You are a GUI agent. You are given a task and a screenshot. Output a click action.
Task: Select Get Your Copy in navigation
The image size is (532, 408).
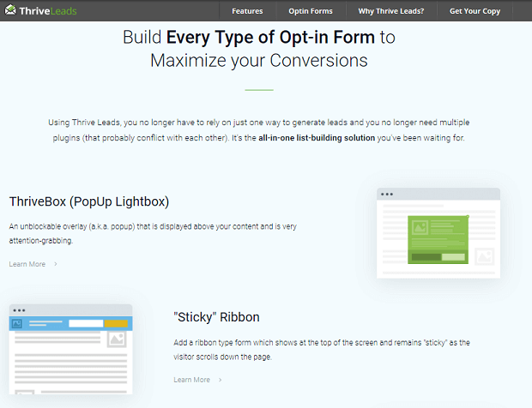(475, 11)
